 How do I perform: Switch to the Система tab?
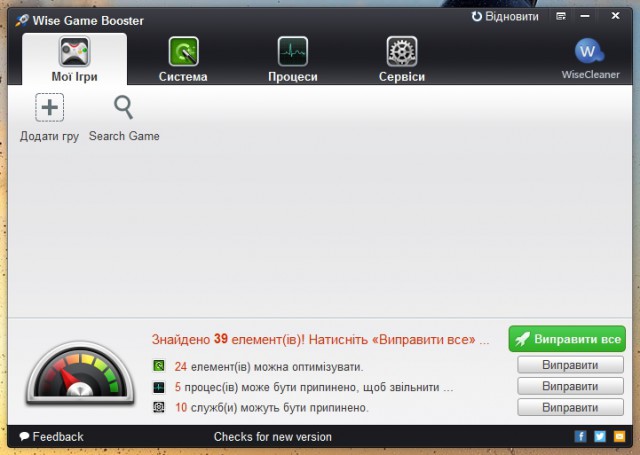(183, 59)
